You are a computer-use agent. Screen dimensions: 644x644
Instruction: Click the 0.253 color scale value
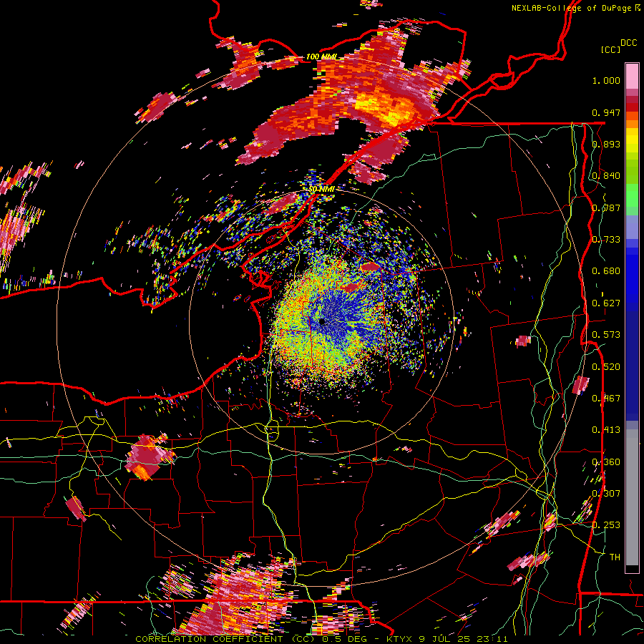[x=606, y=525]
